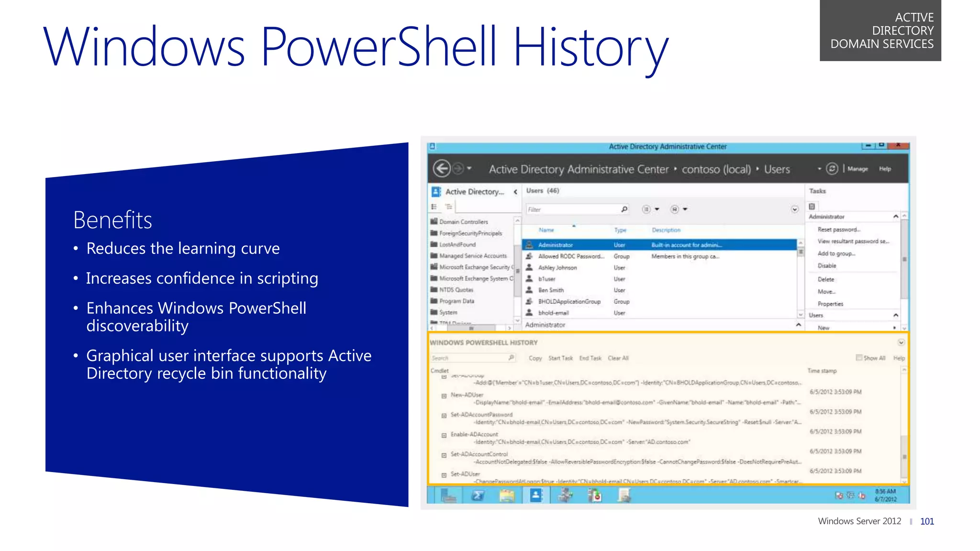Expand the Administrator preview pane chevron
The height and width of the screenshot is (551, 980).
click(798, 325)
